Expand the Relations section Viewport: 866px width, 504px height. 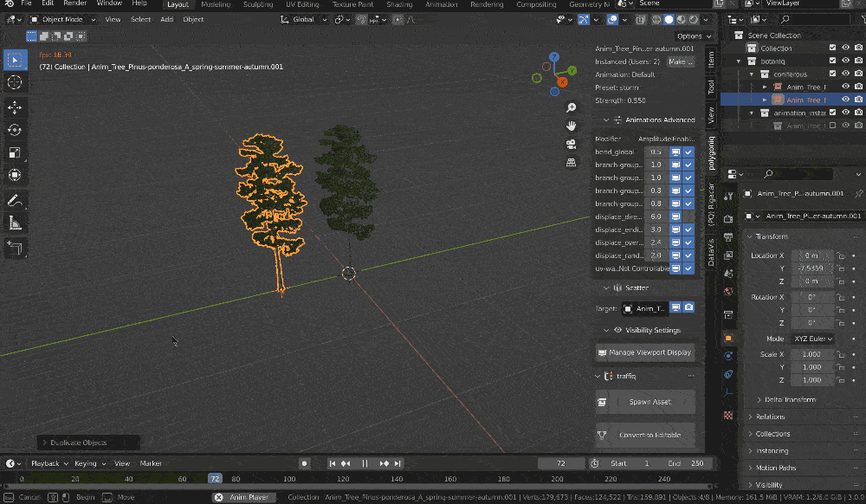point(751,417)
